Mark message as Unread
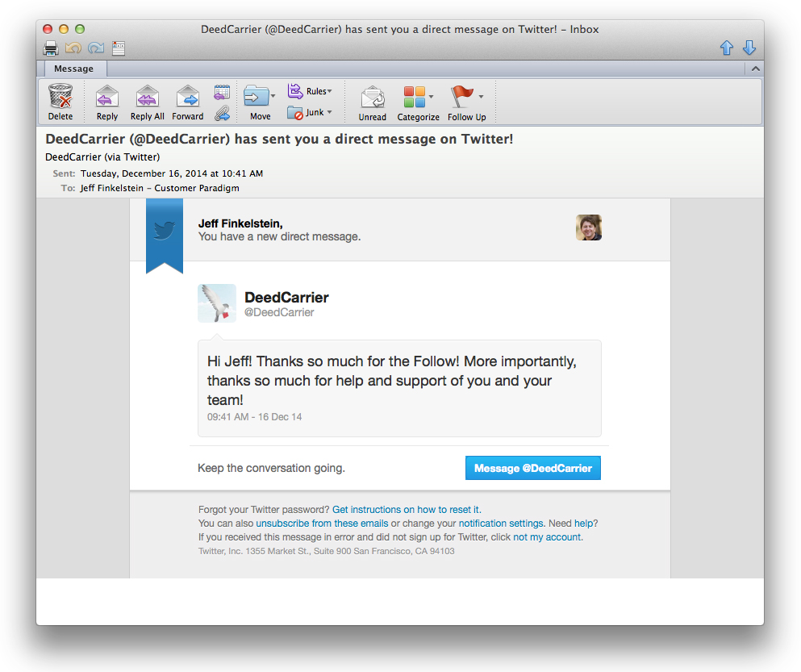Image resolution: width=801 pixels, height=672 pixels. coord(373,102)
